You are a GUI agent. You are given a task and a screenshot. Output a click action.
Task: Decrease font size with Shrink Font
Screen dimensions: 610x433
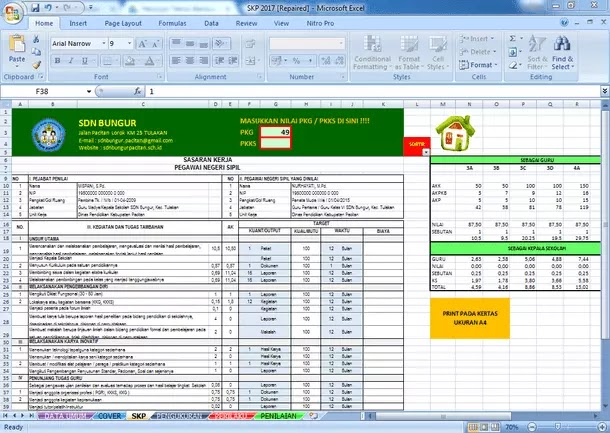click(156, 44)
